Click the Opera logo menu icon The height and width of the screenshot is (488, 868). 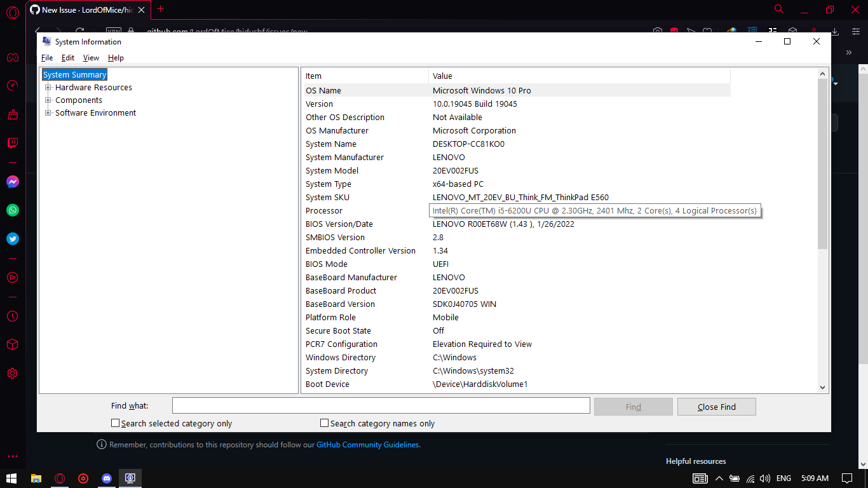(x=12, y=12)
